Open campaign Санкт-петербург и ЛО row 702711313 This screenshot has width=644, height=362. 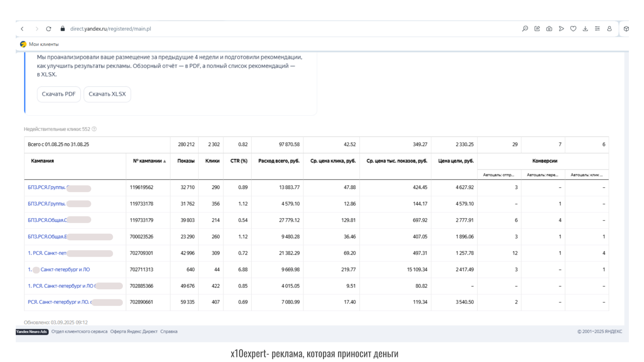point(65,269)
